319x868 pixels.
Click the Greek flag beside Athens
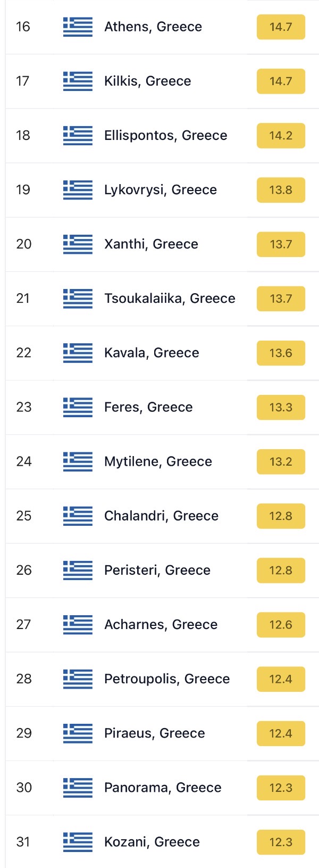pyautogui.click(x=78, y=27)
